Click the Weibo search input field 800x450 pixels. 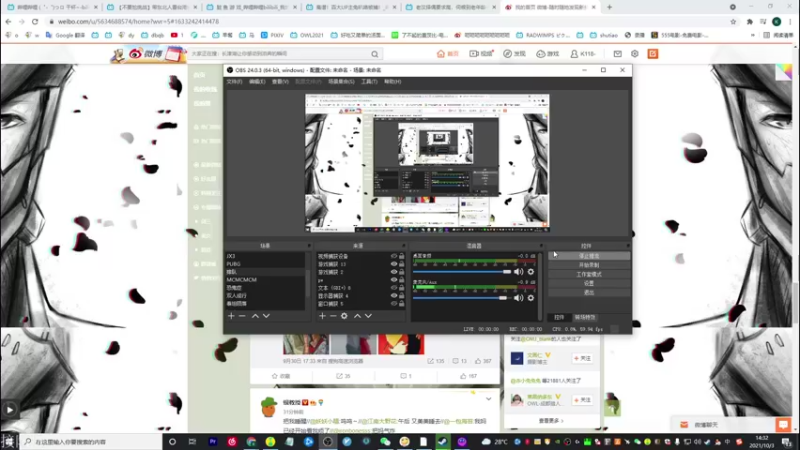pos(280,54)
